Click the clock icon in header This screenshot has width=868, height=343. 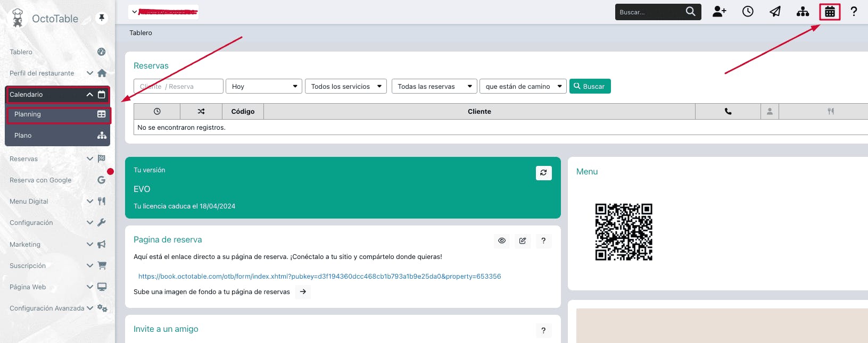[748, 11]
